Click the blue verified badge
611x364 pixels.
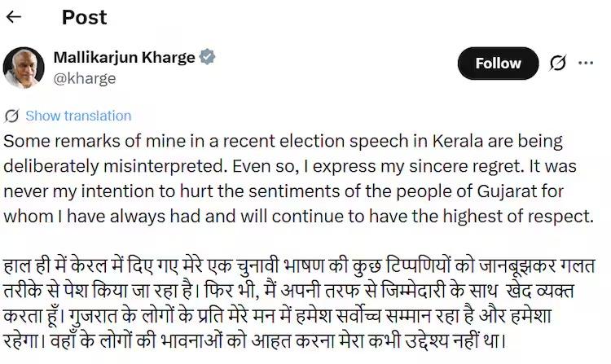pyautogui.click(x=209, y=58)
